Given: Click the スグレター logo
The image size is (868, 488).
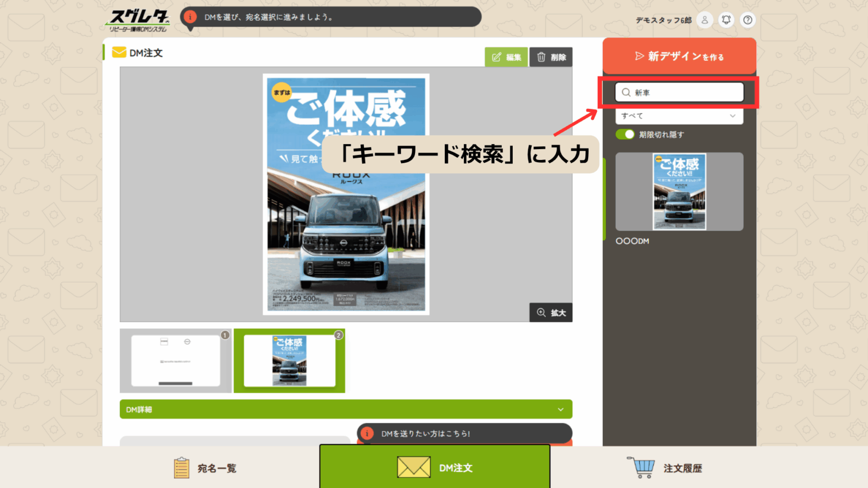Looking at the screenshot, I should (138, 21).
